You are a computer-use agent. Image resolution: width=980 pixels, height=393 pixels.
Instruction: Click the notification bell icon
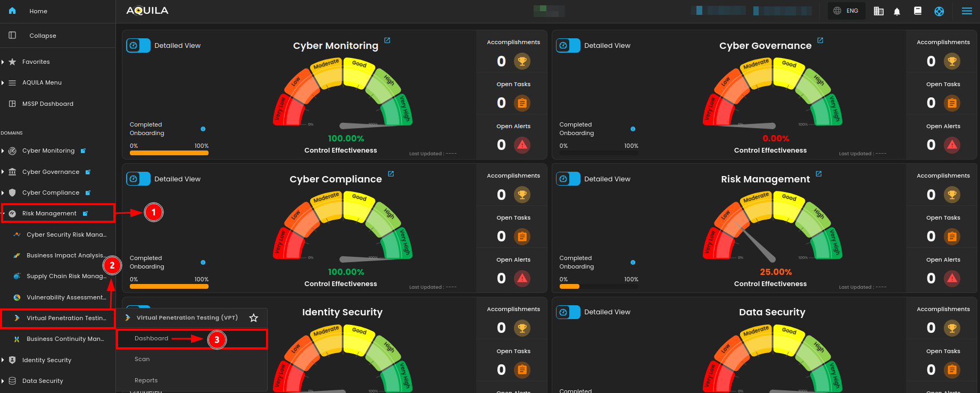pyautogui.click(x=897, y=11)
